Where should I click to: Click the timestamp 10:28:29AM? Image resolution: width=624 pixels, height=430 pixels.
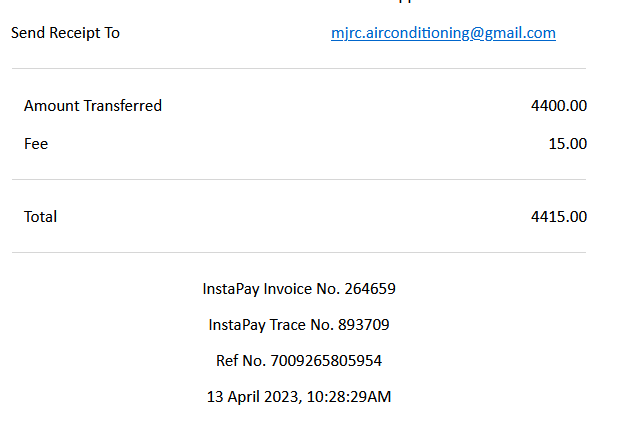click(x=348, y=397)
